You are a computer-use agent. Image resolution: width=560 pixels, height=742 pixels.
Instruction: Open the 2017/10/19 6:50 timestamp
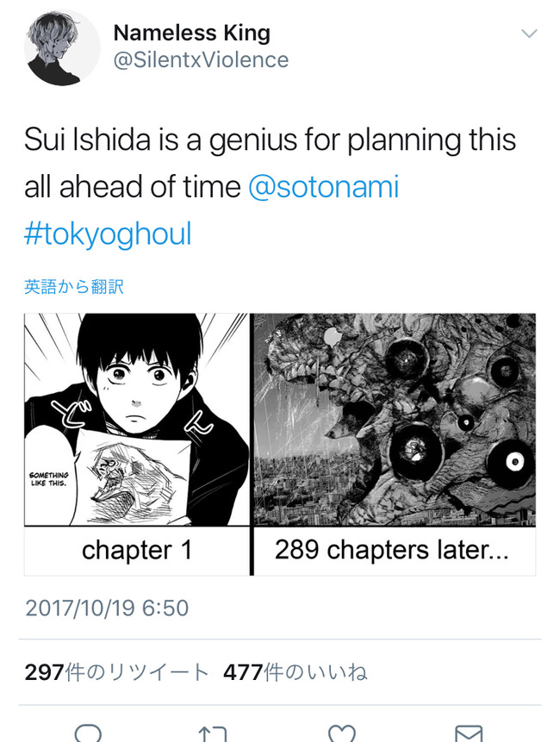coord(107,608)
